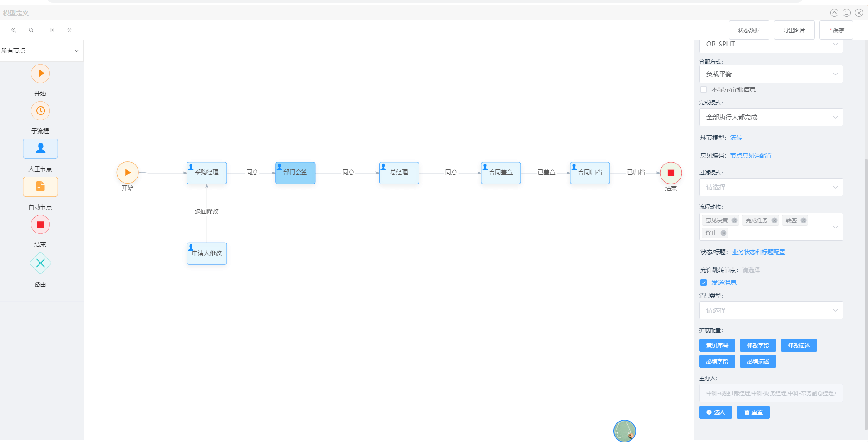Open the 节点意见码配置 link
This screenshot has height=442, width=868.
tap(751, 155)
